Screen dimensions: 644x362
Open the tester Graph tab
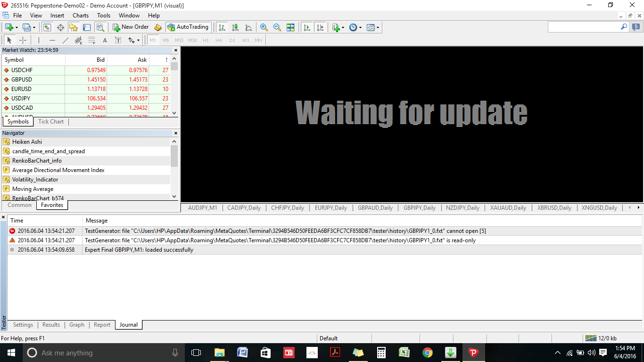coord(77,325)
